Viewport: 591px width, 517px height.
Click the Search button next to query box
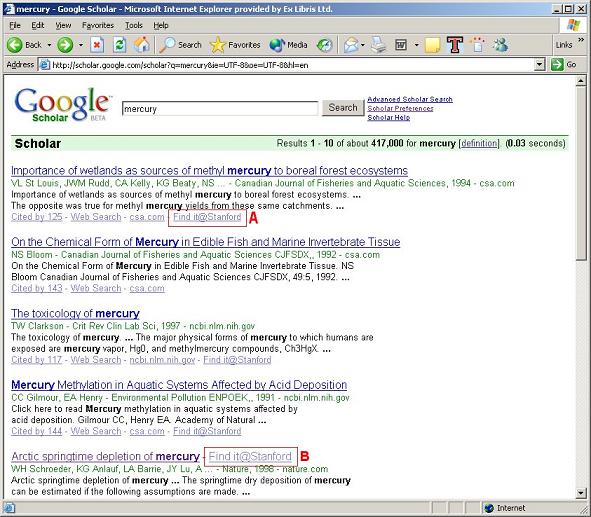coord(343,108)
